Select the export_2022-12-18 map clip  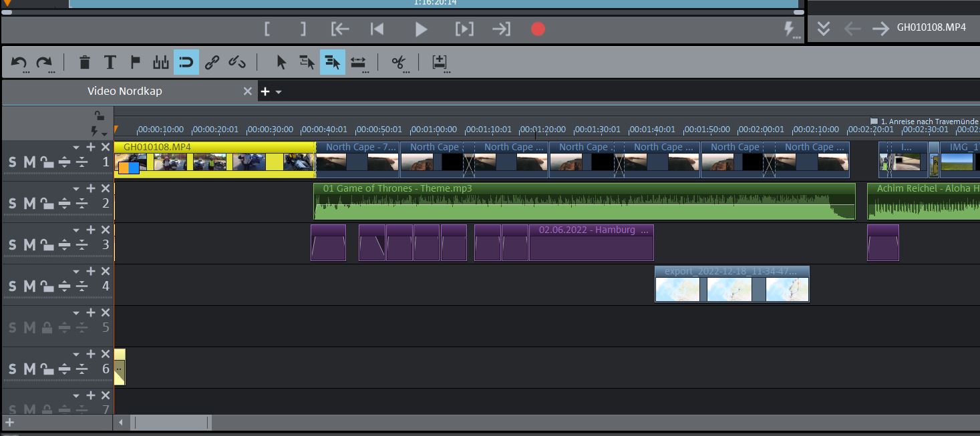tap(732, 284)
